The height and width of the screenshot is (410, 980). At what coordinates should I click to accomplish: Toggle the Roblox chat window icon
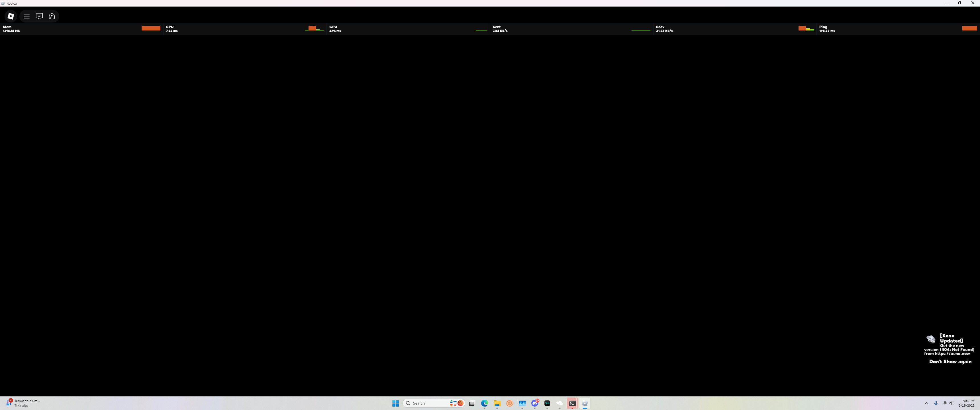coord(39,16)
